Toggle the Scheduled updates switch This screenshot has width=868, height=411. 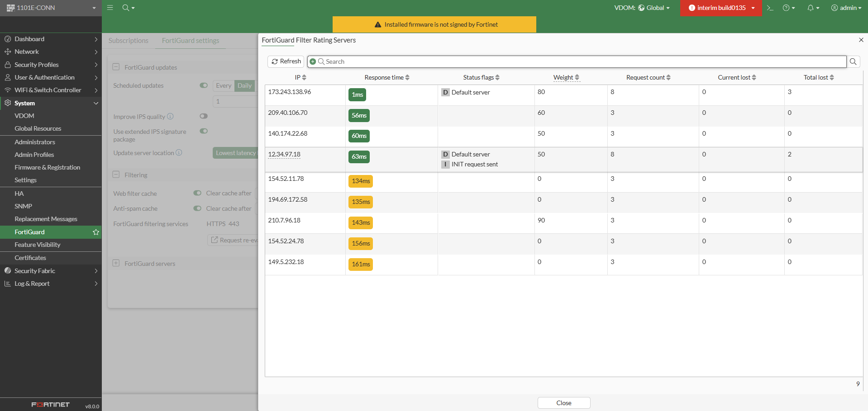204,85
